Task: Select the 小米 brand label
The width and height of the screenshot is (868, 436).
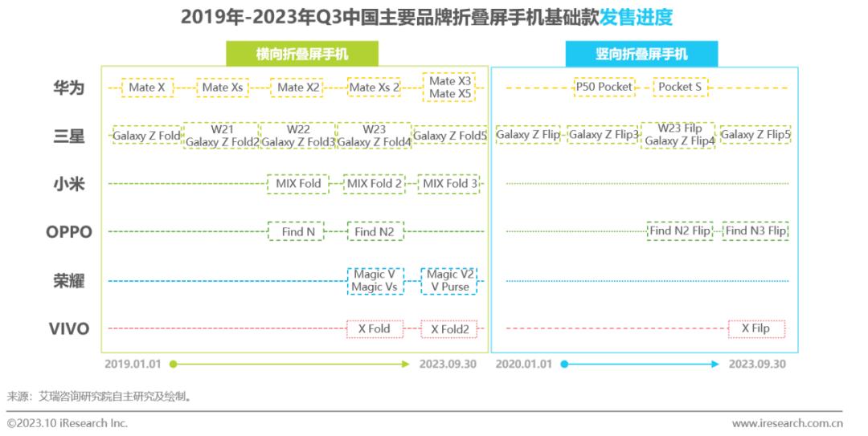Action: [69, 184]
